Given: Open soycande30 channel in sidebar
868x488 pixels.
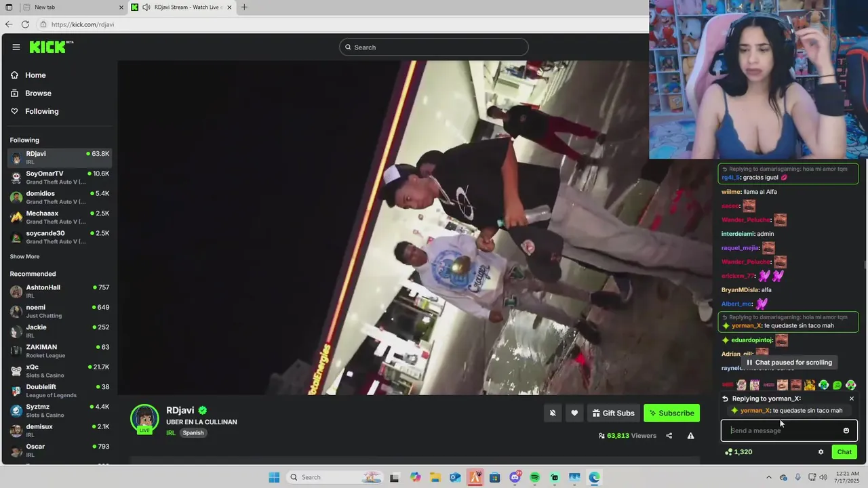Looking at the screenshot, I should click(x=60, y=237).
